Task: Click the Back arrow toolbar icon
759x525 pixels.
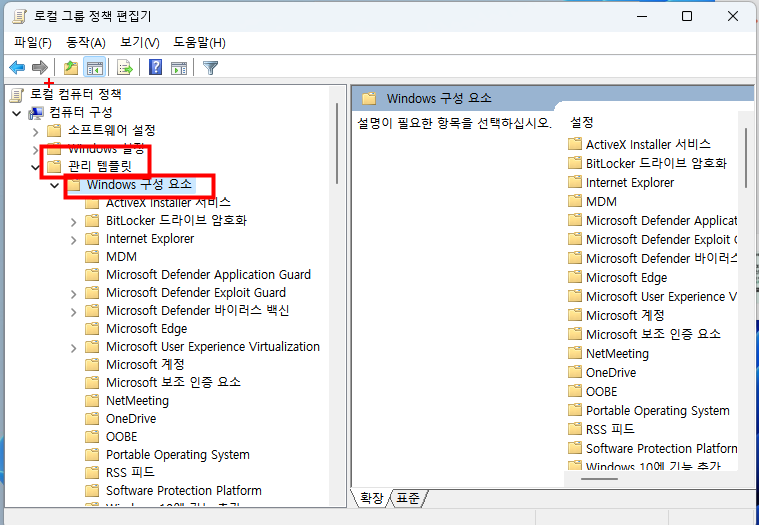Action: pyautogui.click(x=17, y=68)
